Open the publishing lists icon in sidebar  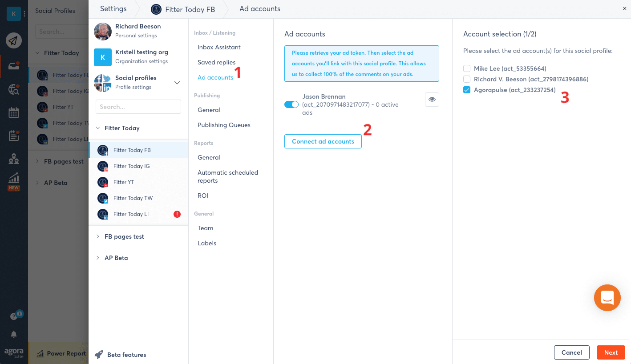coord(14,136)
